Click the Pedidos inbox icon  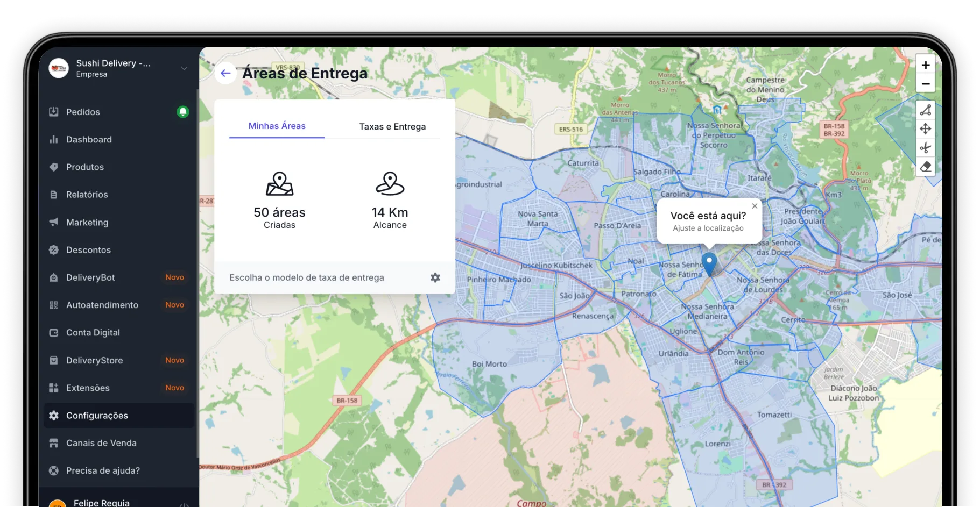pyautogui.click(x=54, y=112)
